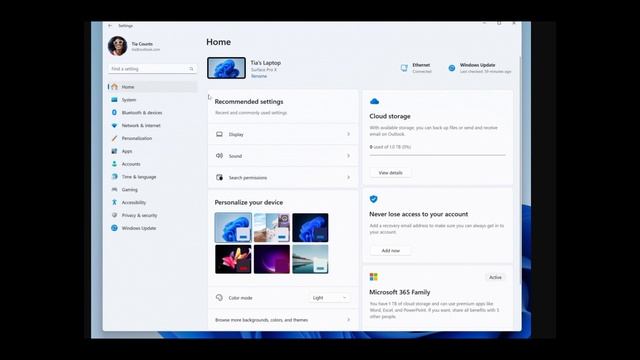Click the Privacy & security shield icon
The image size is (640, 360).
point(114,215)
